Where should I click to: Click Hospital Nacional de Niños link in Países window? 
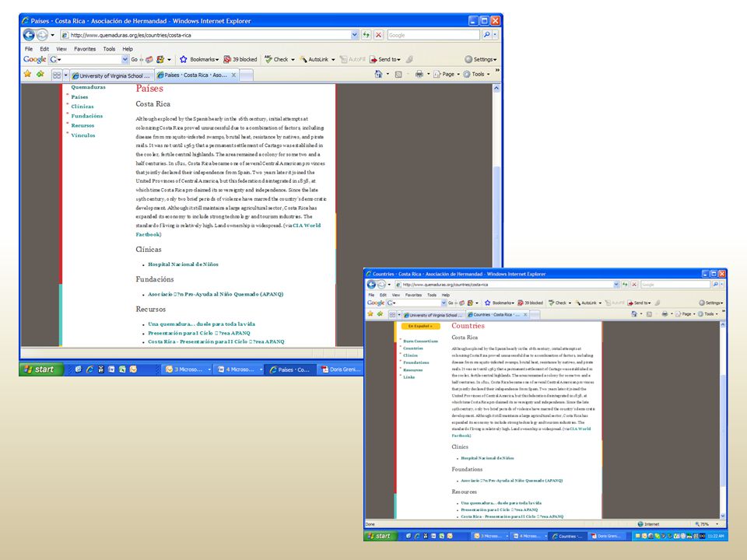click(x=183, y=264)
